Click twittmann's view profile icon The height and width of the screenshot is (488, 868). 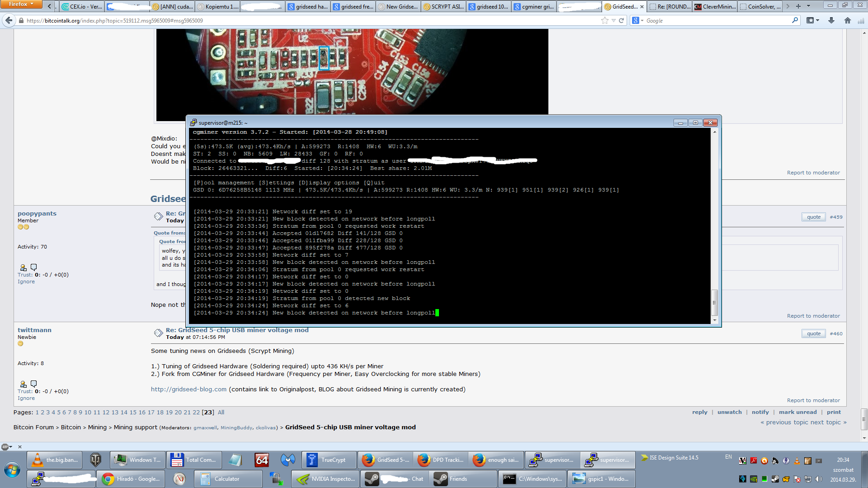pos(24,384)
